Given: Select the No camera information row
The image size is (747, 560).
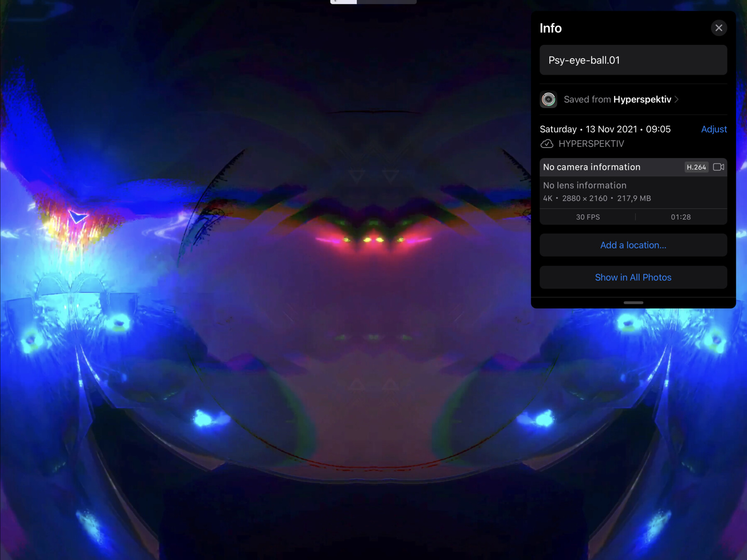Looking at the screenshot, I should pos(591,167).
